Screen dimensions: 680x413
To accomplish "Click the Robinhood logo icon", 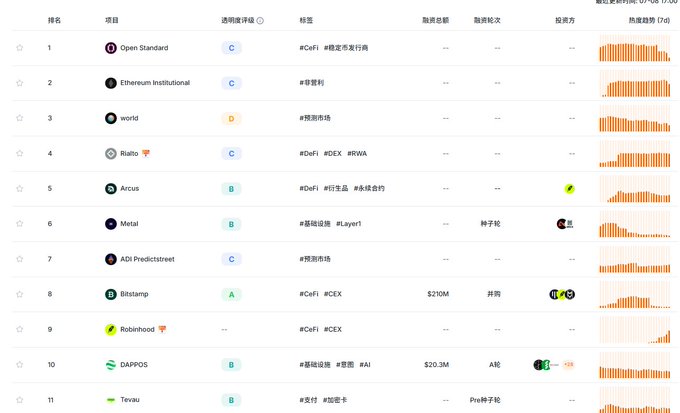I will coord(111,329).
